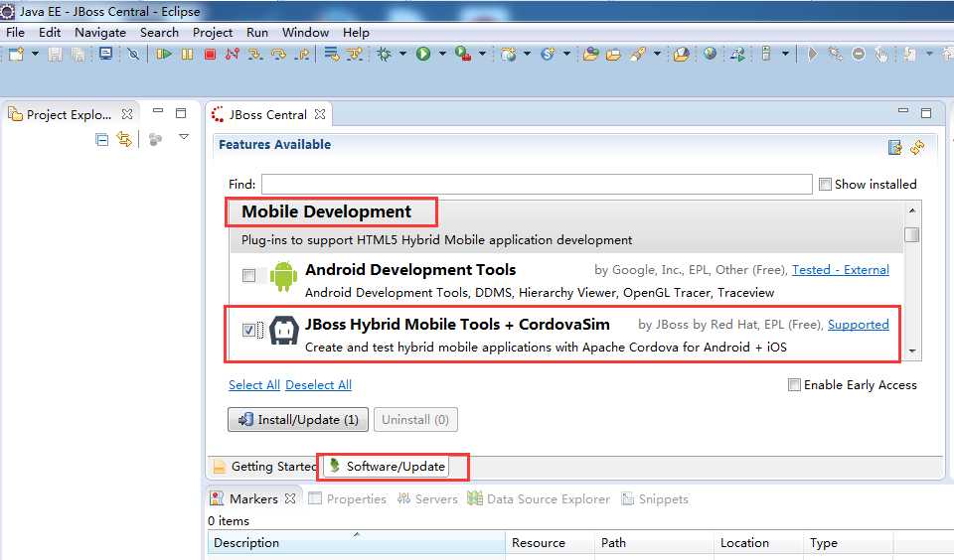Image resolution: width=954 pixels, height=560 pixels.
Task: Click the green Resume debug icon
Action: pos(164,55)
